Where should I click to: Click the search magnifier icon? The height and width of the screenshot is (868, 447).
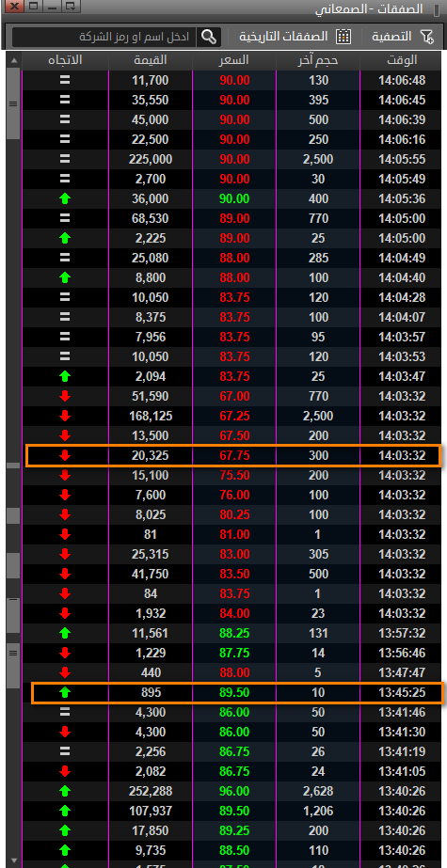(x=209, y=37)
